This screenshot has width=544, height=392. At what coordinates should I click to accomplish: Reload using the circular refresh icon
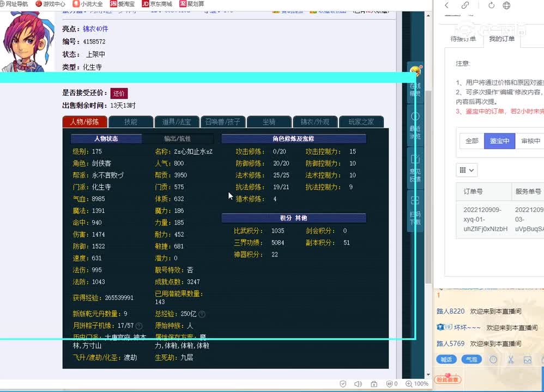[491, 5]
